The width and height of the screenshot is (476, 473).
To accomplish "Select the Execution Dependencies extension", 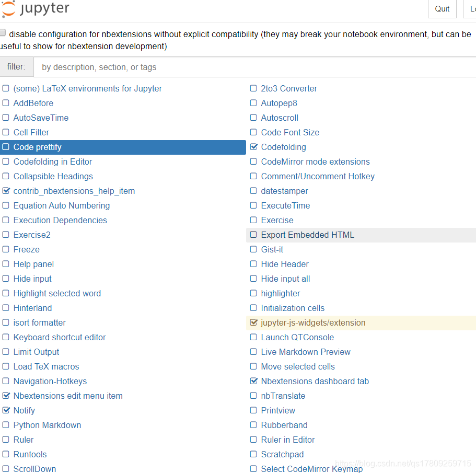I will click(x=60, y=220).
